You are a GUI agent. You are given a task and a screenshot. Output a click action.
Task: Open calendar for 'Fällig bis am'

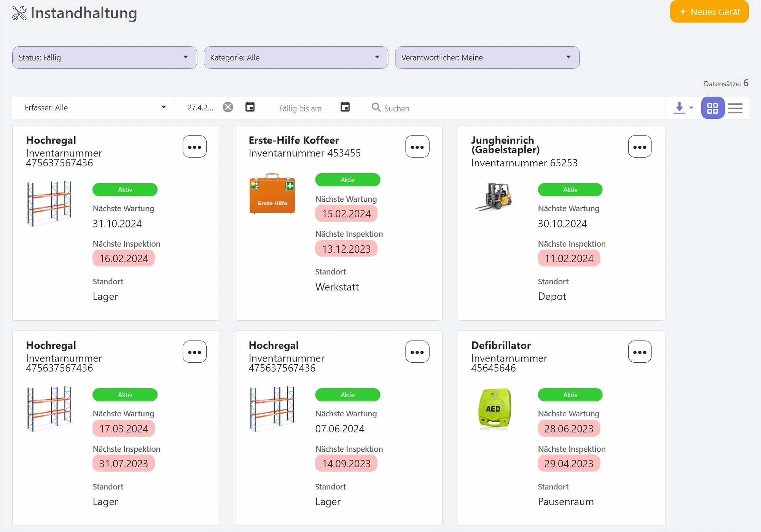pyautogui.click(x=345, y=107)
